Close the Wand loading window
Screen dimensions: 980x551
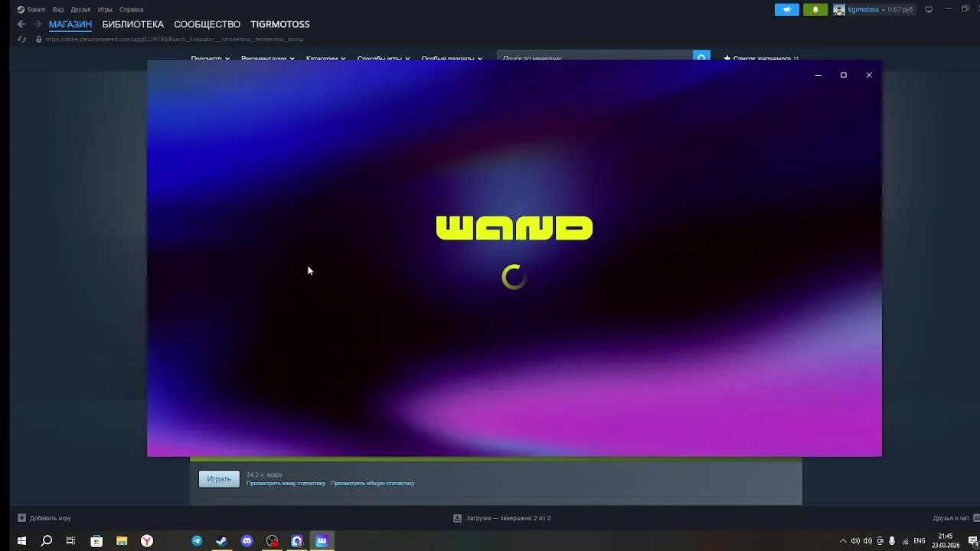click(x=869, y=75)
